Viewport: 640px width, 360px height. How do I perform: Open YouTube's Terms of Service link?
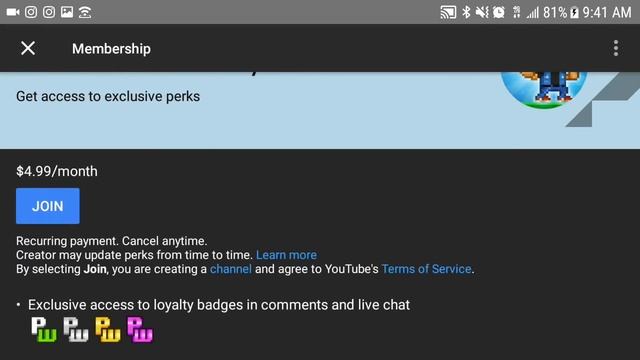point(427,269)
